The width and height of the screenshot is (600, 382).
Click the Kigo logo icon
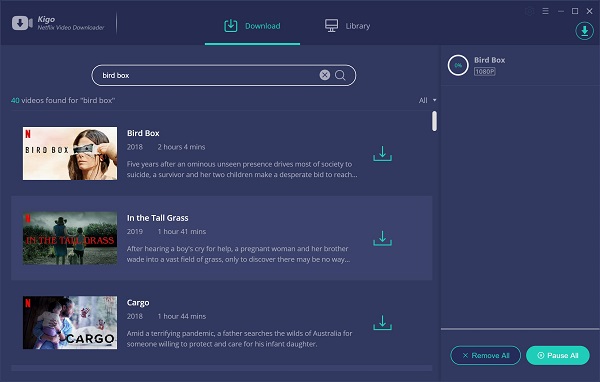pos(22,23)
